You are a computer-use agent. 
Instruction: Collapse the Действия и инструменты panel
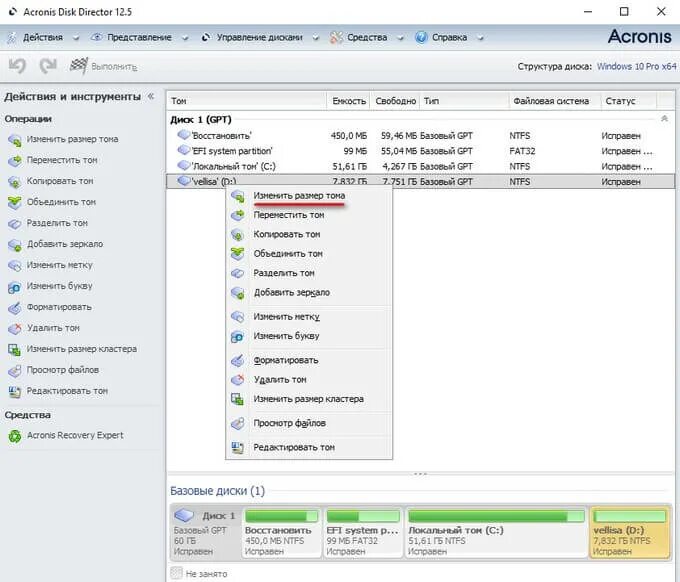click(151, 96)
